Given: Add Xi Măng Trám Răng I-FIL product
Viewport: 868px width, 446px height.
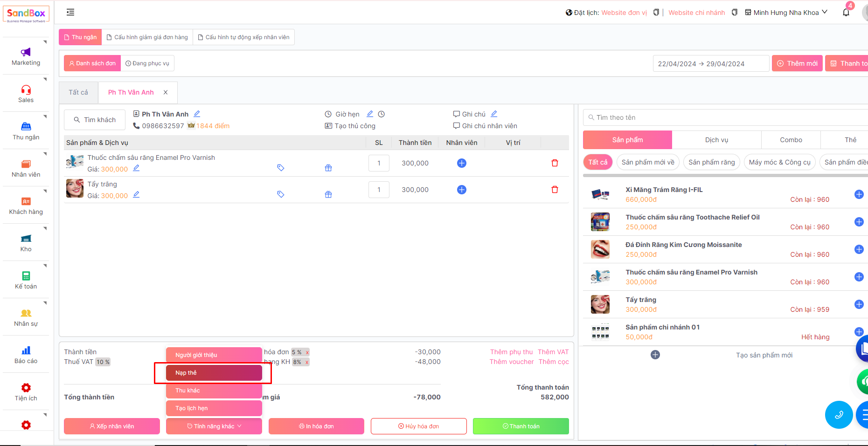Looking at the screenshot, I should pos(859,194).
